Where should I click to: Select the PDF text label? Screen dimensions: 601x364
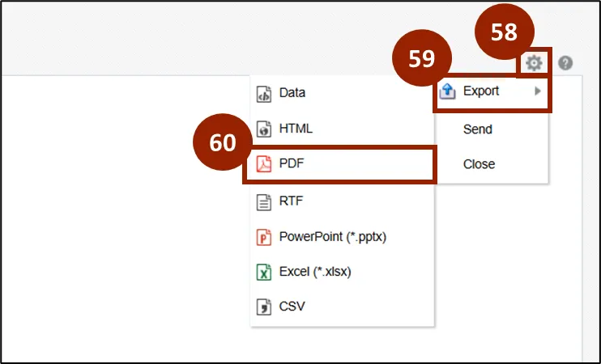(x=291, y=164)
